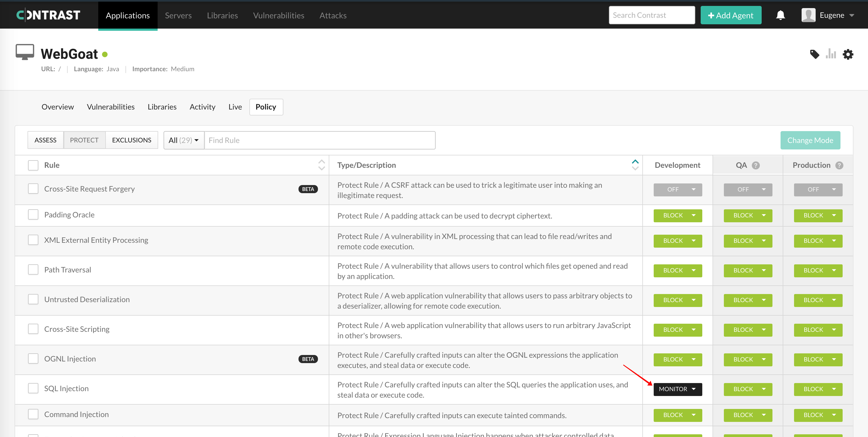Click the green online status dot
Image resolution: width=868 pixels, height=437 pixels.
(x=105, y=54)
